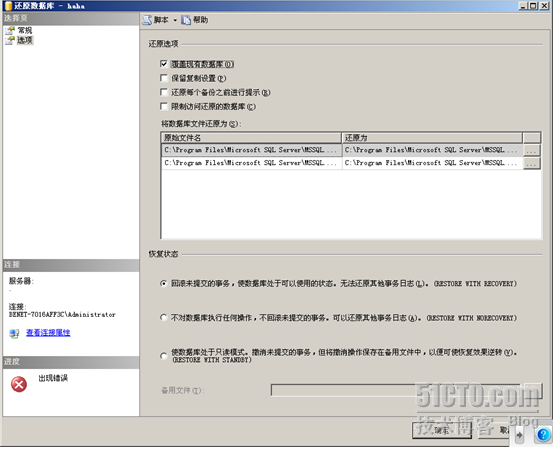This screenshot has width=553, height=449.
Task: Click the 常规 page icon
Action: click(x=10, y=31)
